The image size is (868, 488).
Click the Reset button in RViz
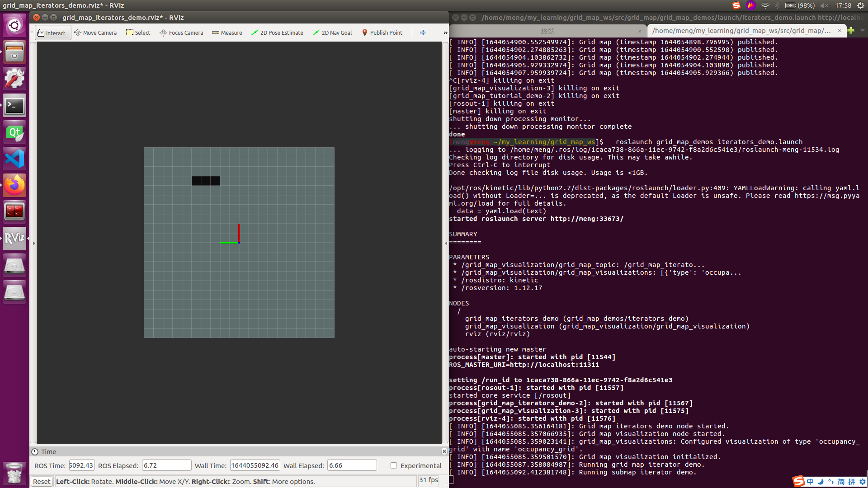click(x=42, y=482)
